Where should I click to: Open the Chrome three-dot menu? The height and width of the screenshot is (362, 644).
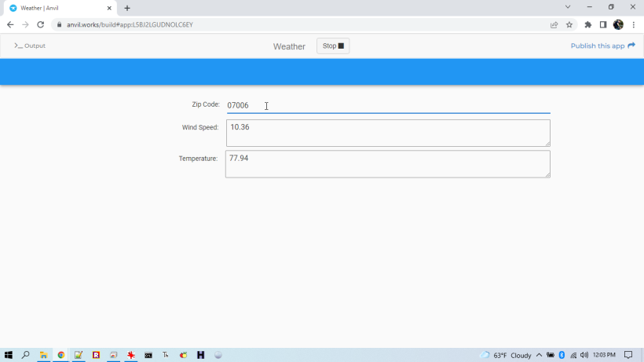pos(634,24)
